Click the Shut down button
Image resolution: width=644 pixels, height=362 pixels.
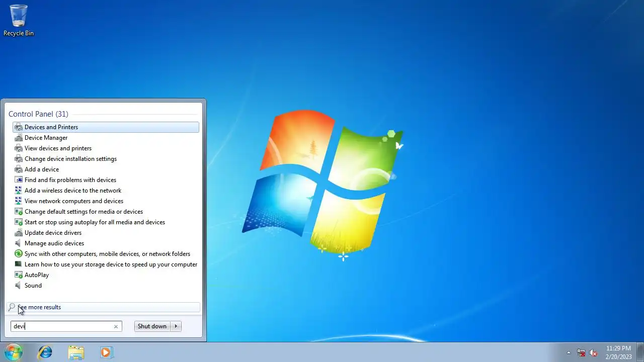pos(152,326)
